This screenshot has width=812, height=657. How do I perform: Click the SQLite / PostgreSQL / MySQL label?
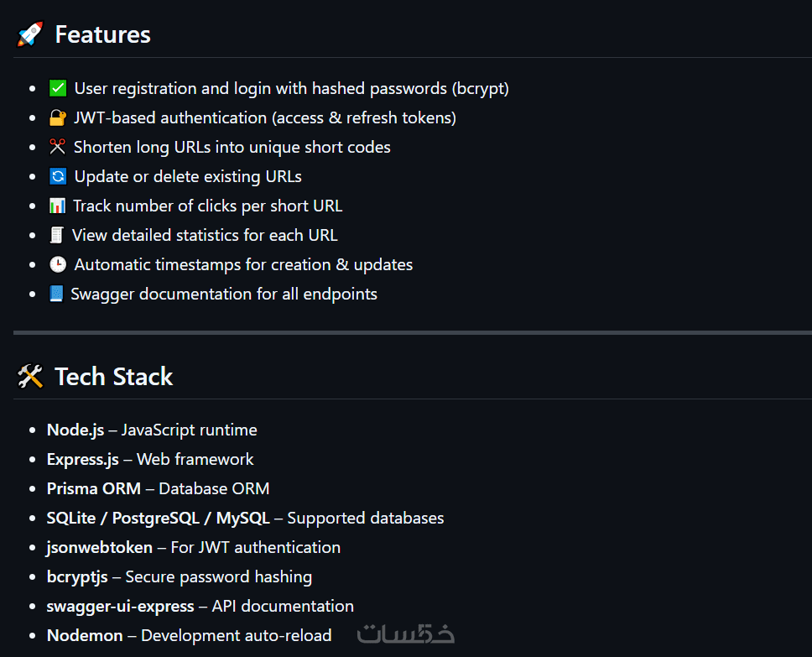tap(158, 519)
